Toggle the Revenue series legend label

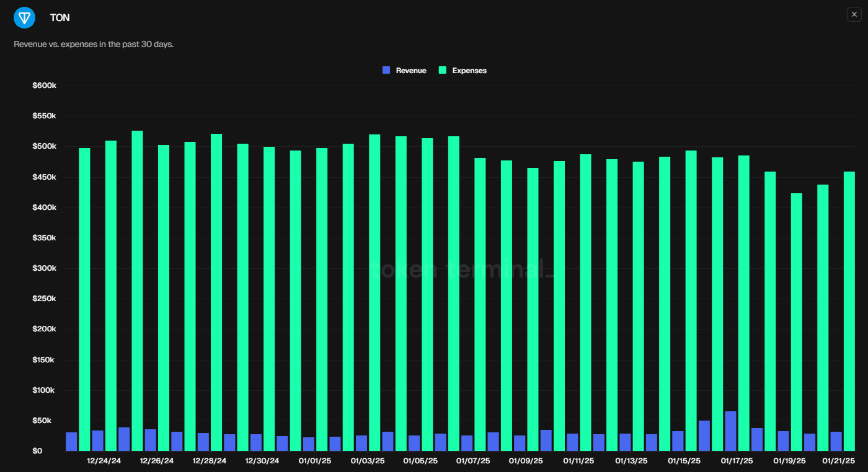(x=411, y=71)
